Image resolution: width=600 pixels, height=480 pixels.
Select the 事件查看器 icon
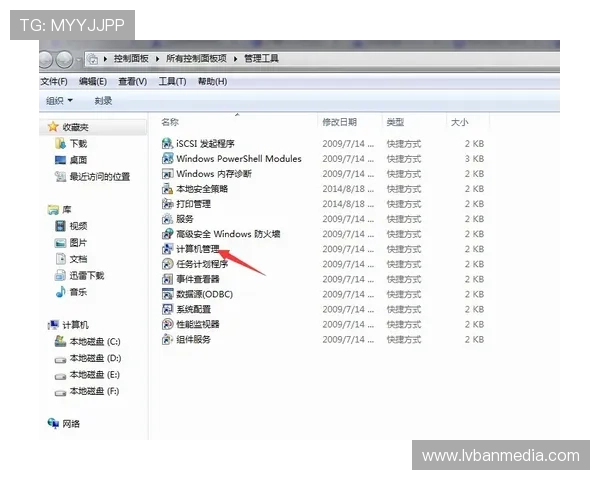tap(167, 279)
